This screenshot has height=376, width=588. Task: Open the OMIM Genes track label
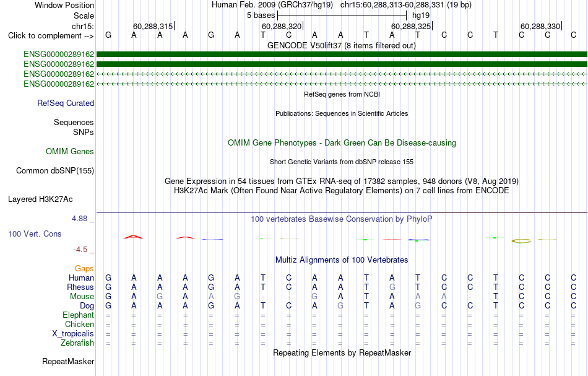(70, 151)
